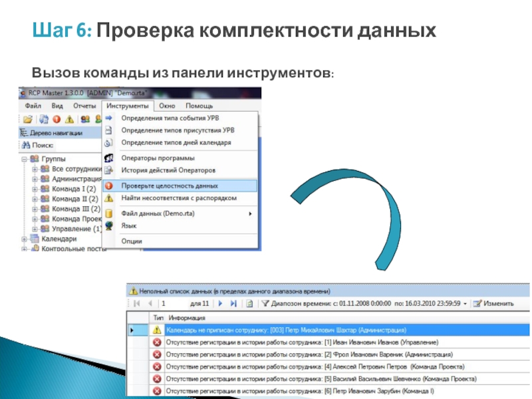Expand Все сотрудники group
Viewport: 532px width, 399px height.
point(35,169)
